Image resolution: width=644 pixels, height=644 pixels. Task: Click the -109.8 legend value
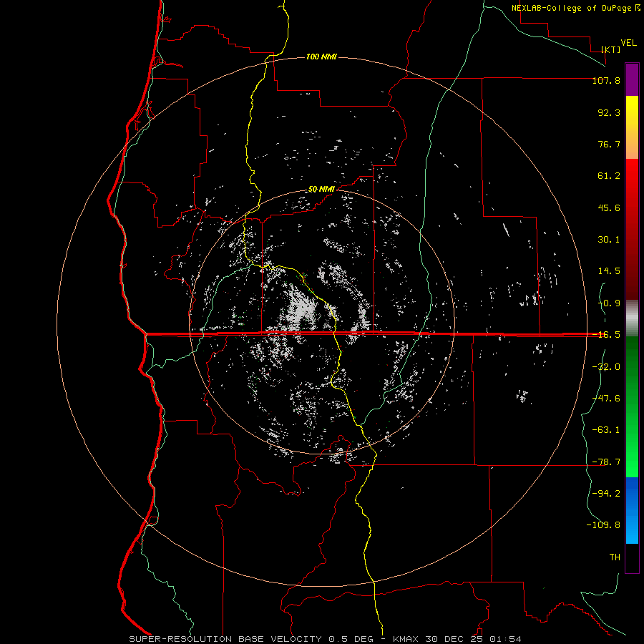[603, 525]
